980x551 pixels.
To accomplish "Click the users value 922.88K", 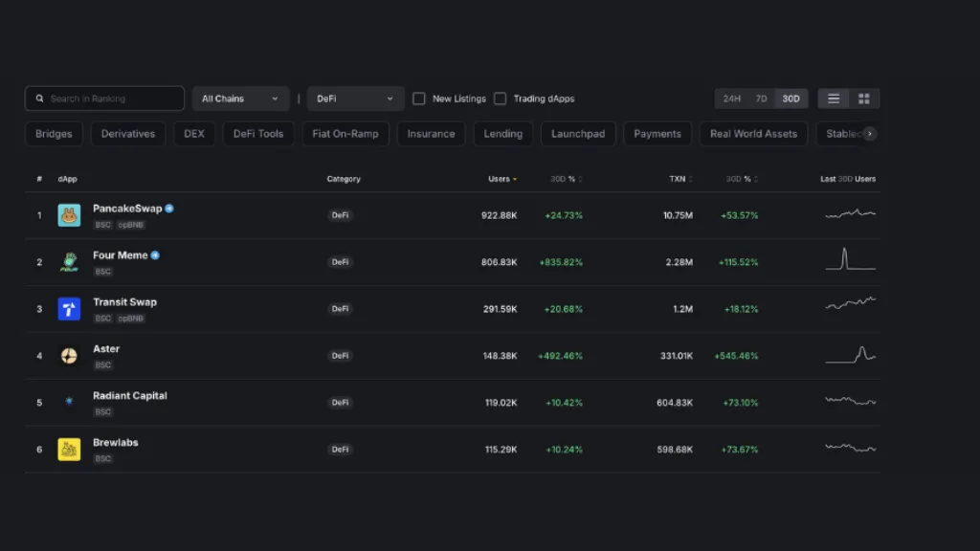I will [x=500, y=215].
